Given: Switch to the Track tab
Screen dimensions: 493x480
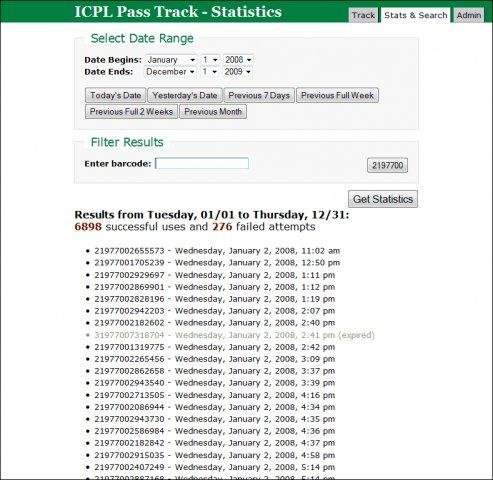Looking at the screenshot, I should (x=363, y=15).
